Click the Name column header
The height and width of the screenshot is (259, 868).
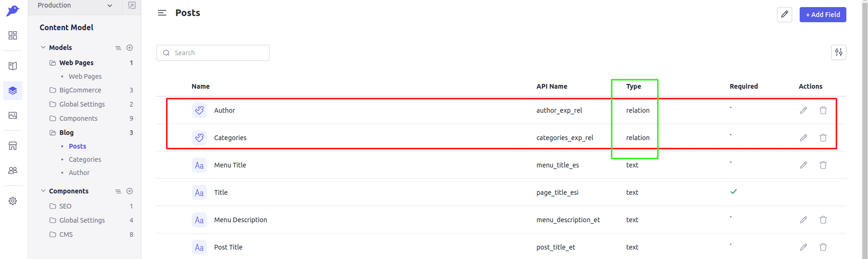[201, 86]
